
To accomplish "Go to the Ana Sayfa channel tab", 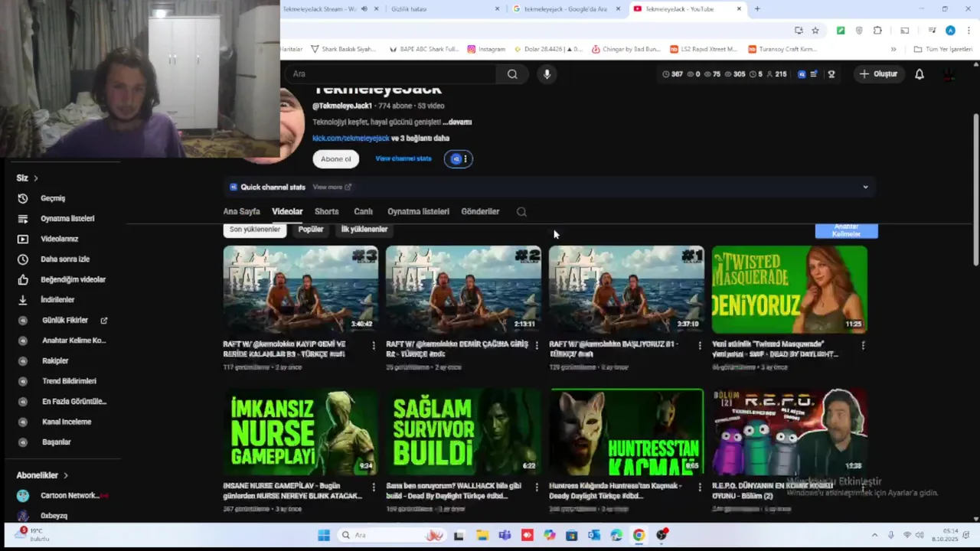I will 241,212.
